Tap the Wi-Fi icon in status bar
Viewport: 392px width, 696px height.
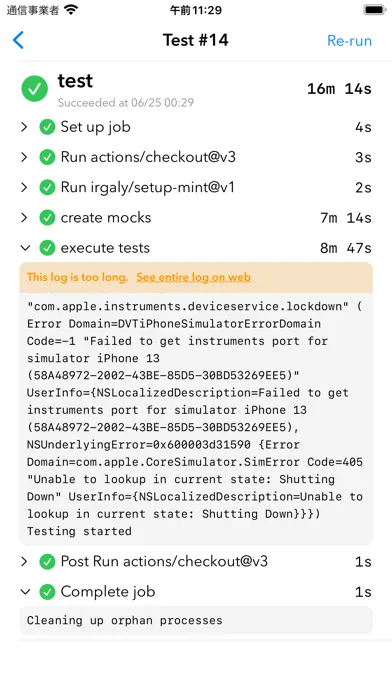click(x=71, y=10)
